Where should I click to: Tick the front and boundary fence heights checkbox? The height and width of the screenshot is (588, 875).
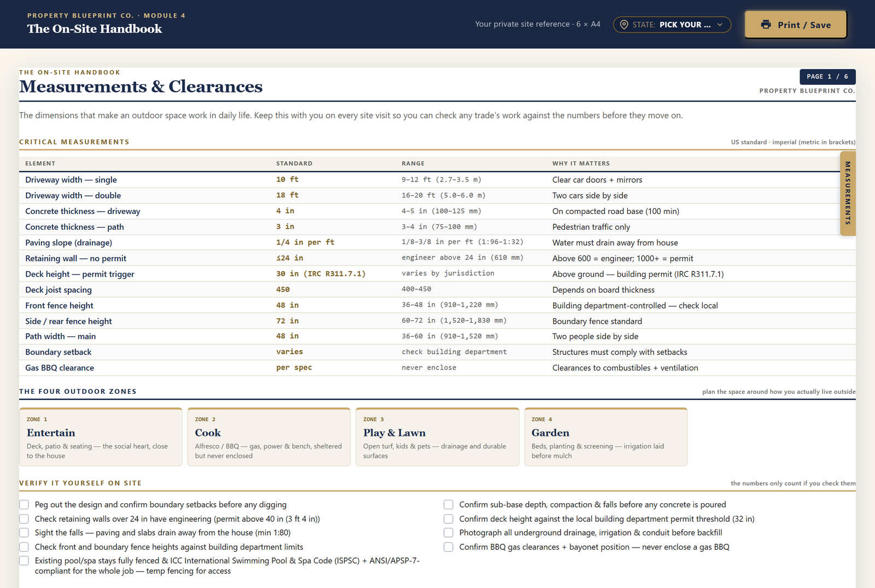coord(24,546)
